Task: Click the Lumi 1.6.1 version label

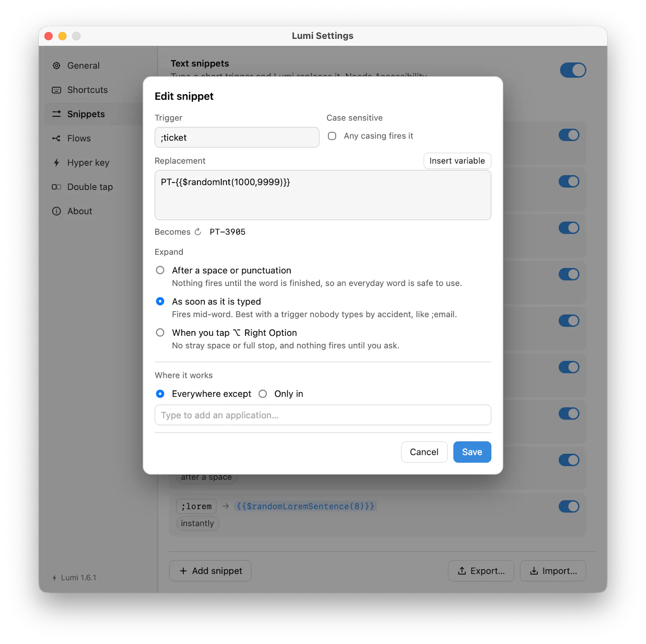Action: (79, 577)
